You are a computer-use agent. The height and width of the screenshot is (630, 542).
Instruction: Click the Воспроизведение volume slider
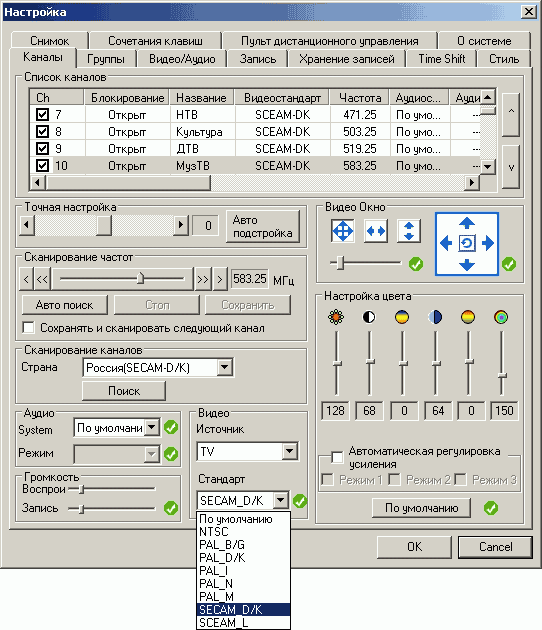(x=111, y=489)
